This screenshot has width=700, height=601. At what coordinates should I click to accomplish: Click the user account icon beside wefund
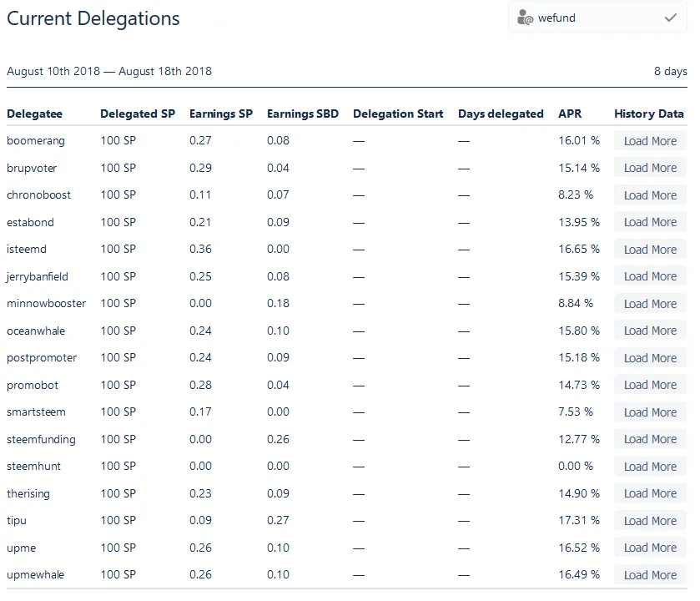[525, 18]
